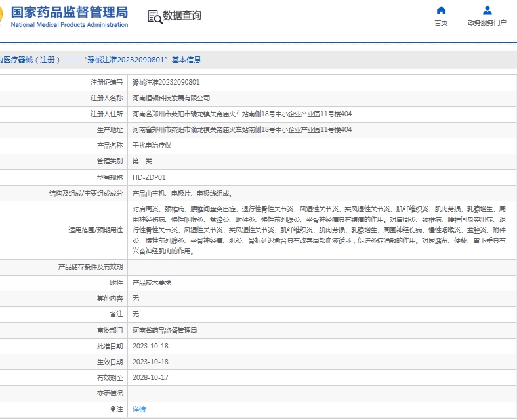The image size is (517, 420).
Task: Click the 产品技术要求 attachment value
Action: 152,283
